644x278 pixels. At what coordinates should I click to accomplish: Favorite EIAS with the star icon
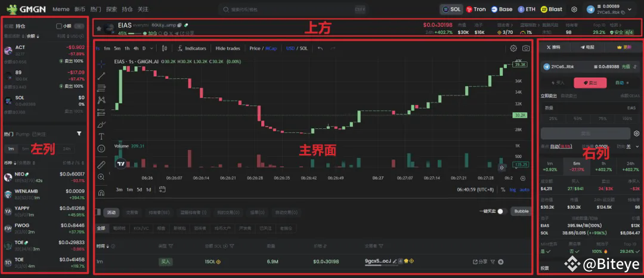tap(98, 28)
